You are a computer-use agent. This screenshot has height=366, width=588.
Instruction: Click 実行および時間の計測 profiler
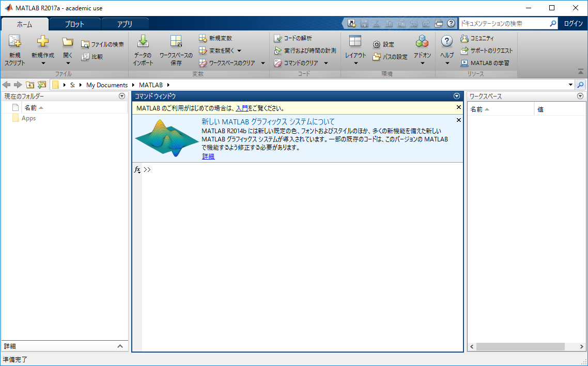(x=305, y=51)
